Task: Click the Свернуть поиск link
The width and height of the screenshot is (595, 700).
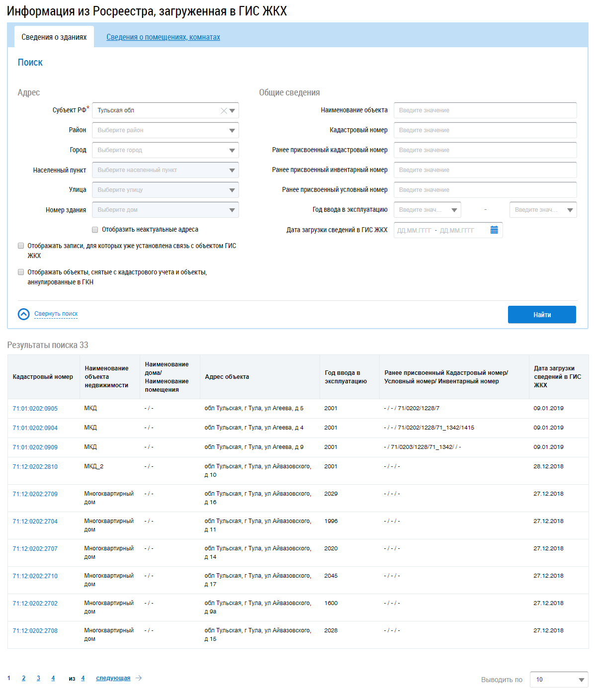Action: pos(56,314)
